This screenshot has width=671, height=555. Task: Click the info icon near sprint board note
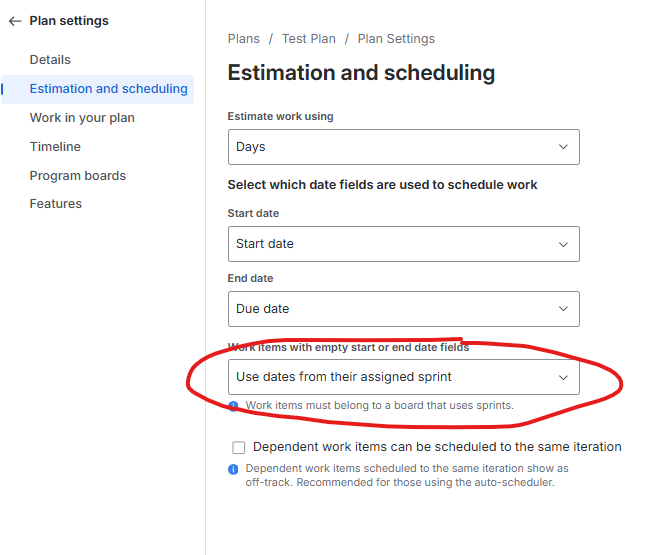tap(233, 406)
